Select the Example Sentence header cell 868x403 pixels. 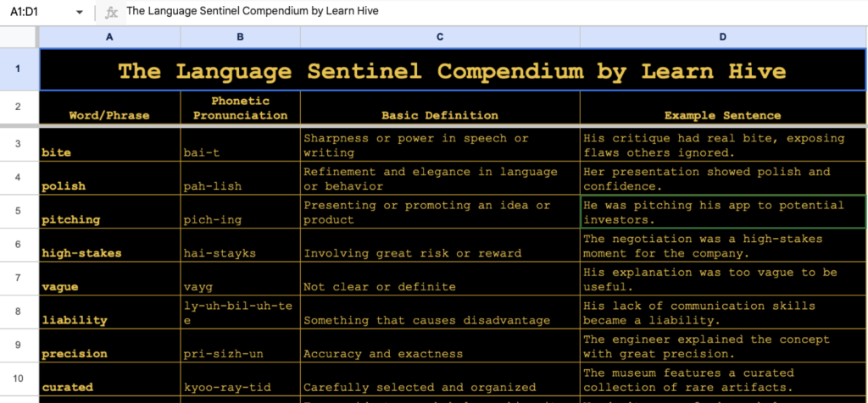coord(723,108)
